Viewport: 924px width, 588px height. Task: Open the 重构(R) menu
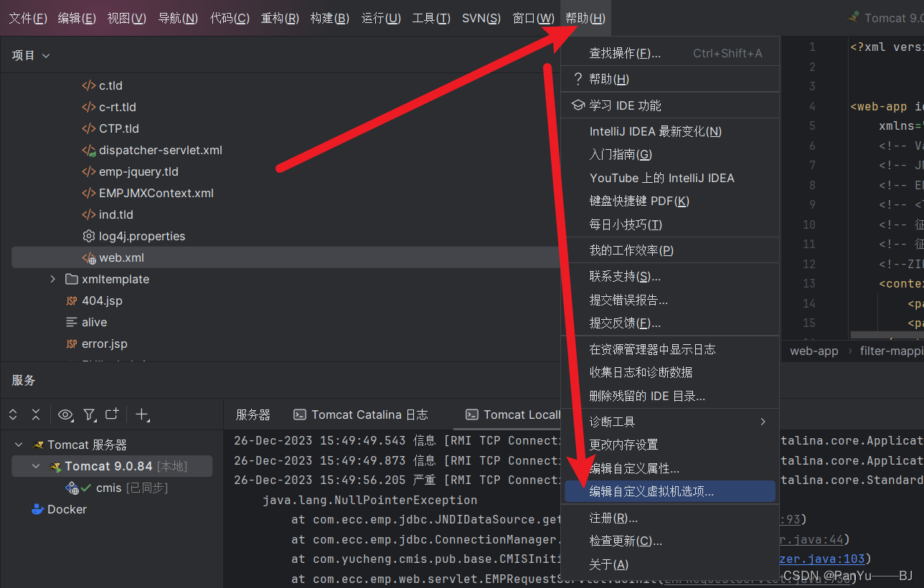(x=280, y=18)
